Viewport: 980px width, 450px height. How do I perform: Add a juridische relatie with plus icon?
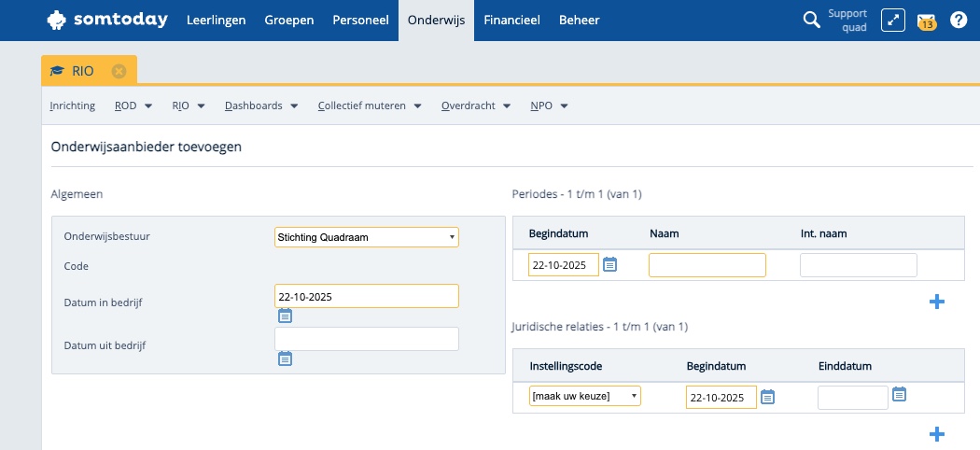pyautogui.click(x=937, y=434)
